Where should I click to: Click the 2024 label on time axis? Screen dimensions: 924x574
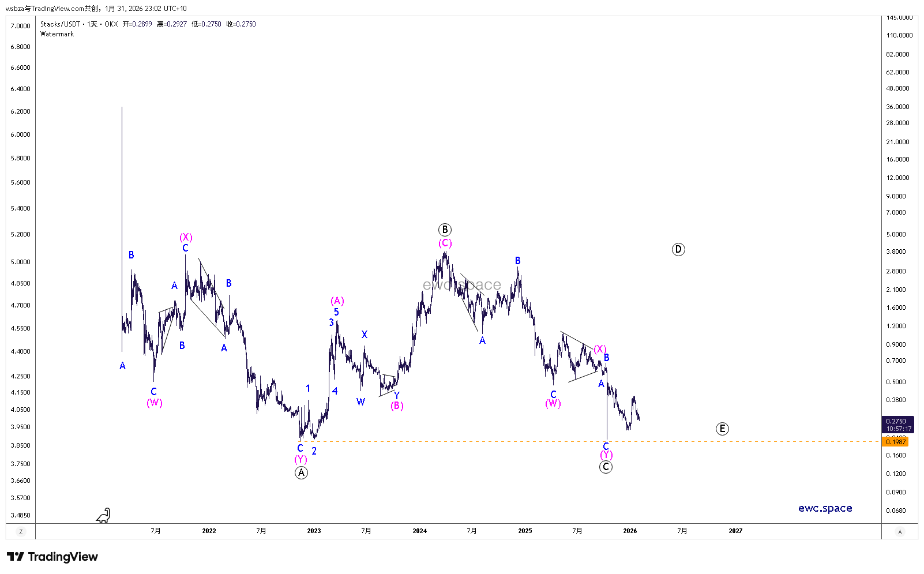[419, 531]
